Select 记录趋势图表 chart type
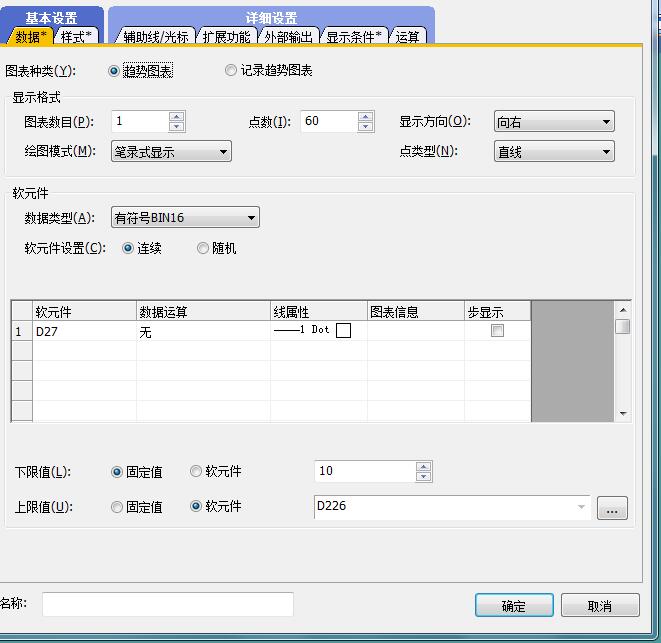 click(x=231, y=71)
